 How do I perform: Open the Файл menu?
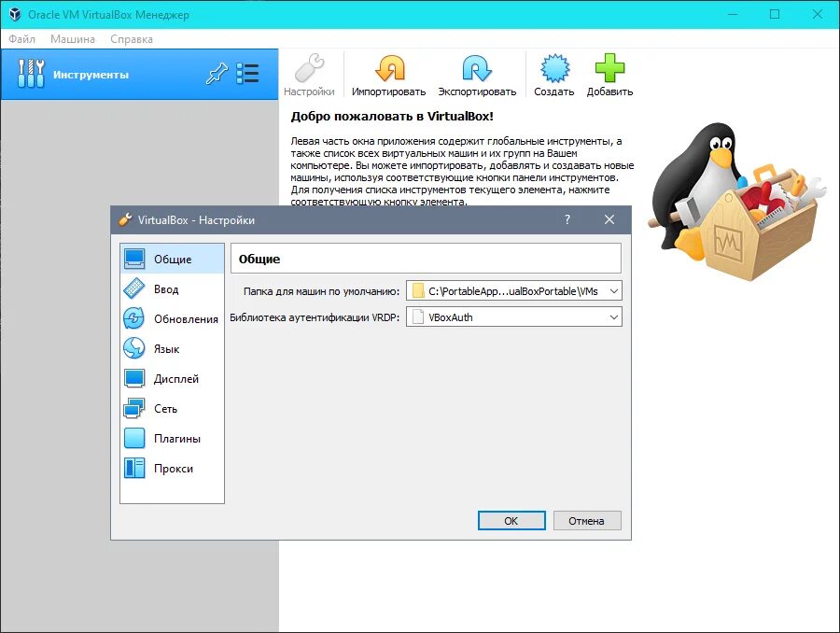[22, 39]
